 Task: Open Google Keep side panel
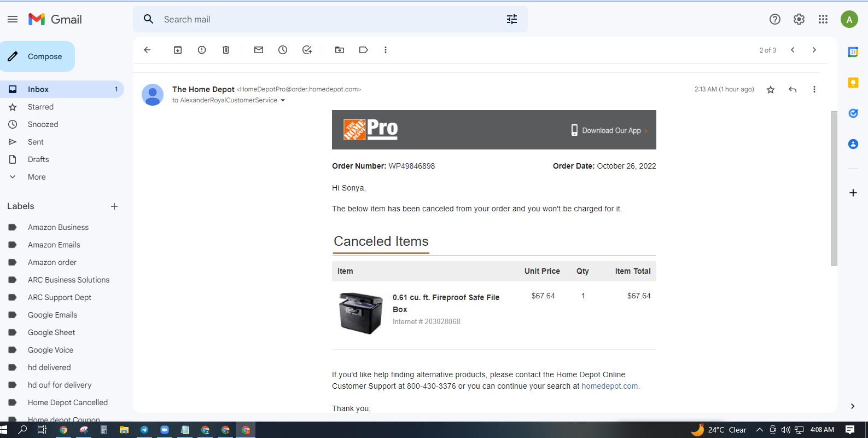853,83
